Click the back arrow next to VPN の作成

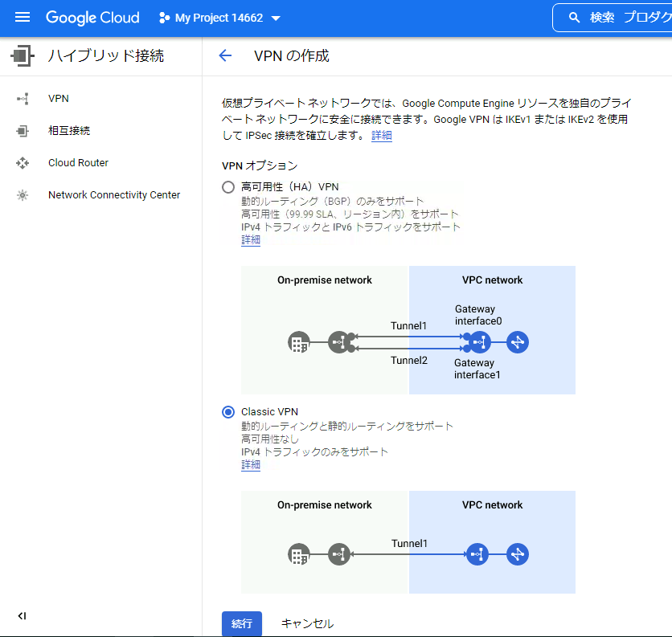225,55
